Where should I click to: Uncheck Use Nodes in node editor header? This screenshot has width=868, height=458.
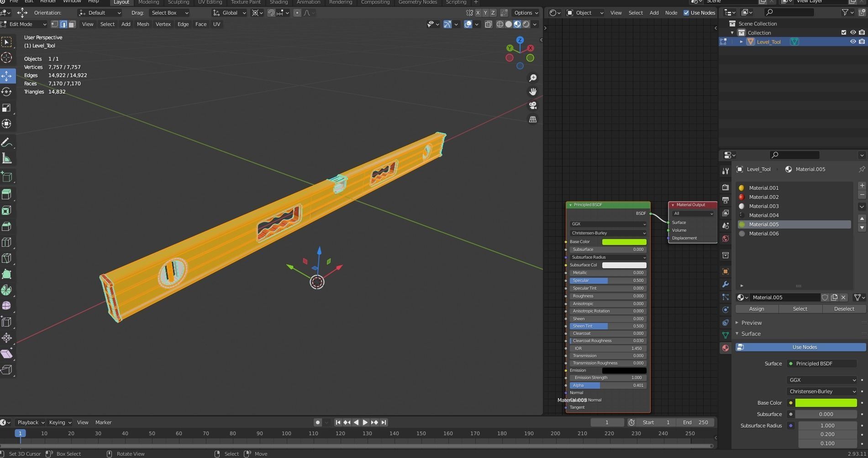(686, 13)
